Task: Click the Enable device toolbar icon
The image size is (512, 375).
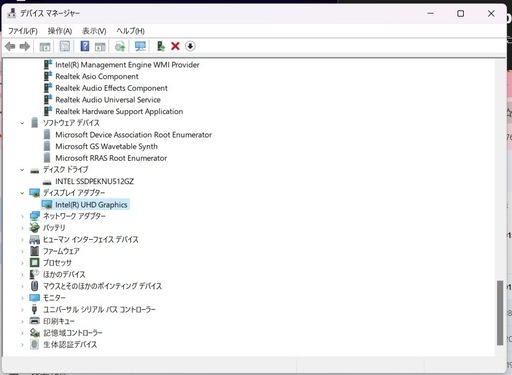Action: (x=161, y=46)
